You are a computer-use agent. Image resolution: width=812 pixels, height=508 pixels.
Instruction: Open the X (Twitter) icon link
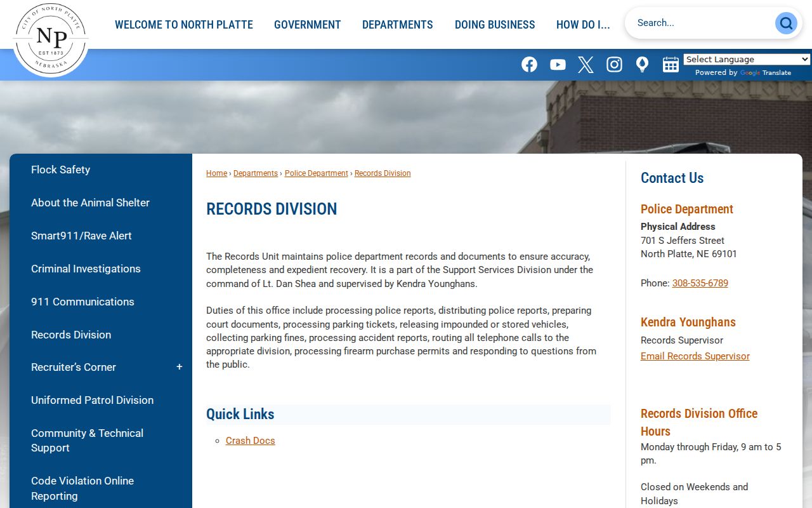pos(586,64)
